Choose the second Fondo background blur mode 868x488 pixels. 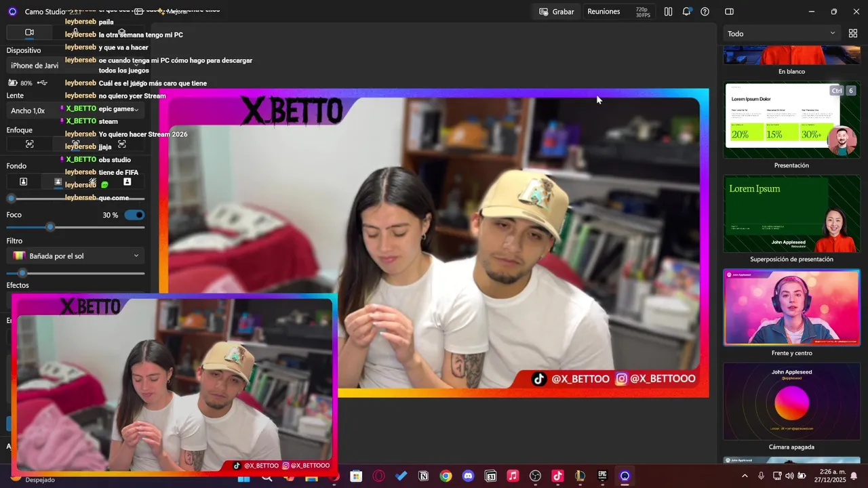tap(58, 182)
